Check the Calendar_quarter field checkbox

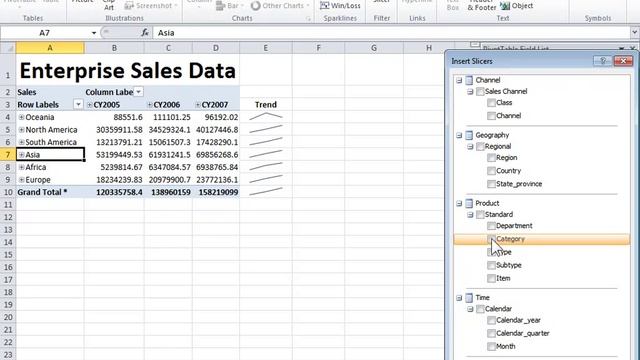491,333
